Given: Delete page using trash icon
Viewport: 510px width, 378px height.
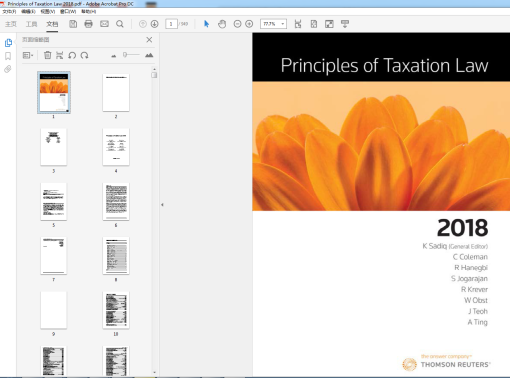Looking at the screenshot, I should (x=48, y=55).
